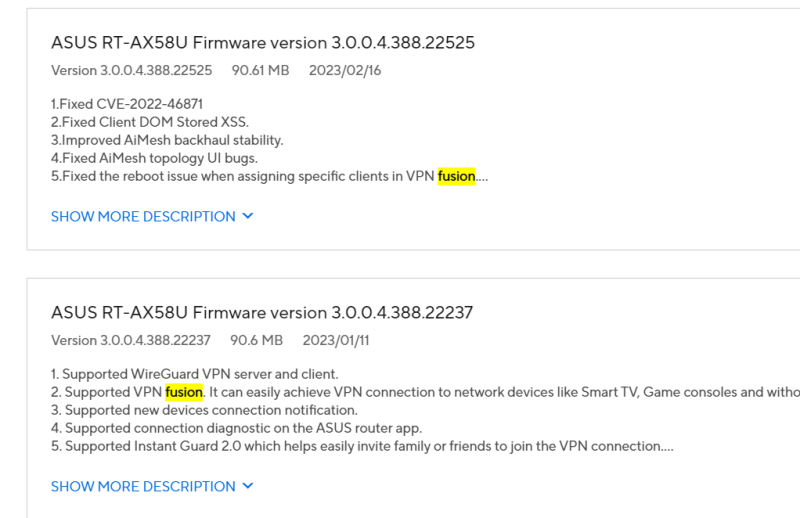Click the 90.61 MB file size
800x518 pixels.
260,71
